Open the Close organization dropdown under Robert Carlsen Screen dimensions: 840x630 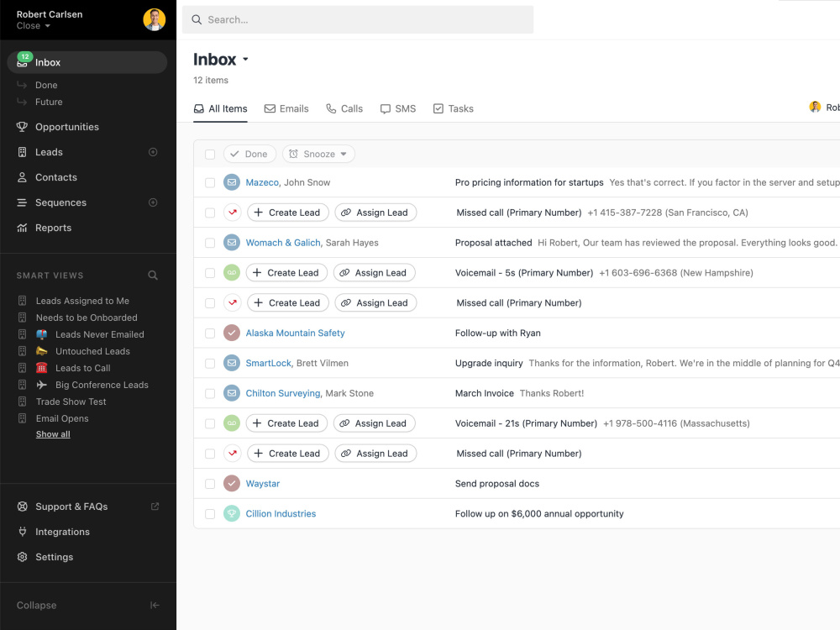pos(34,26)
